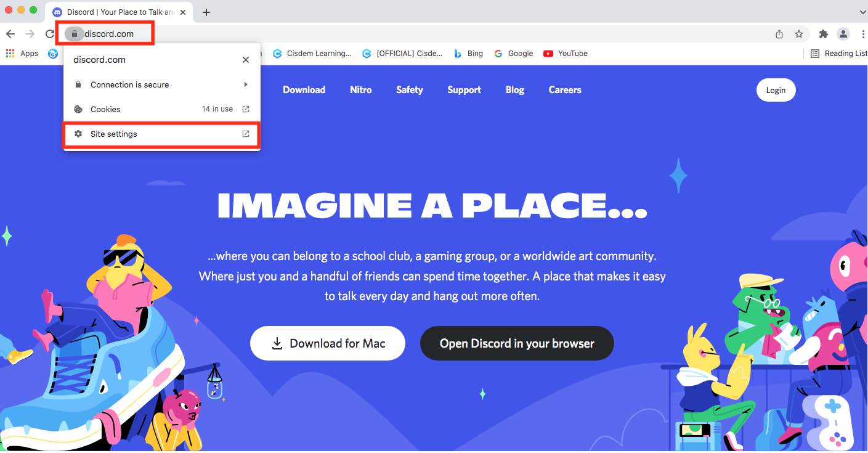This screenshot has width=868, height=453.
Task: Open Cookies in the site info popup
Action: point(162,109)
